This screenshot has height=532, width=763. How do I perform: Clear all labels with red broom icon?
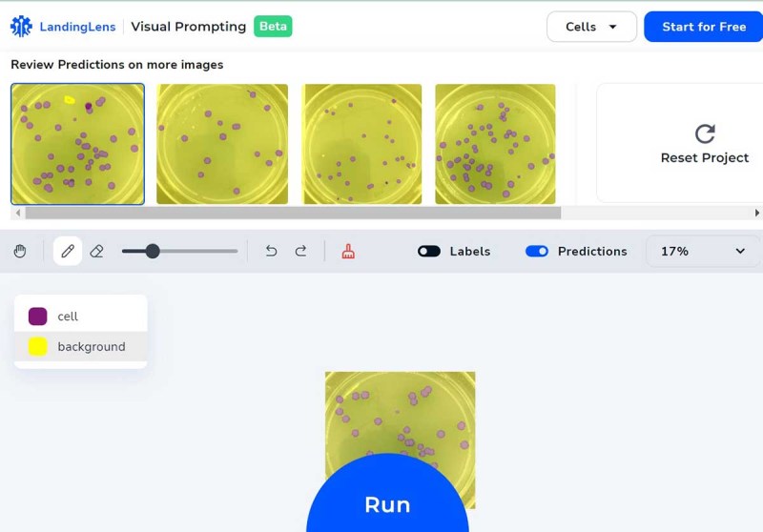348,252
